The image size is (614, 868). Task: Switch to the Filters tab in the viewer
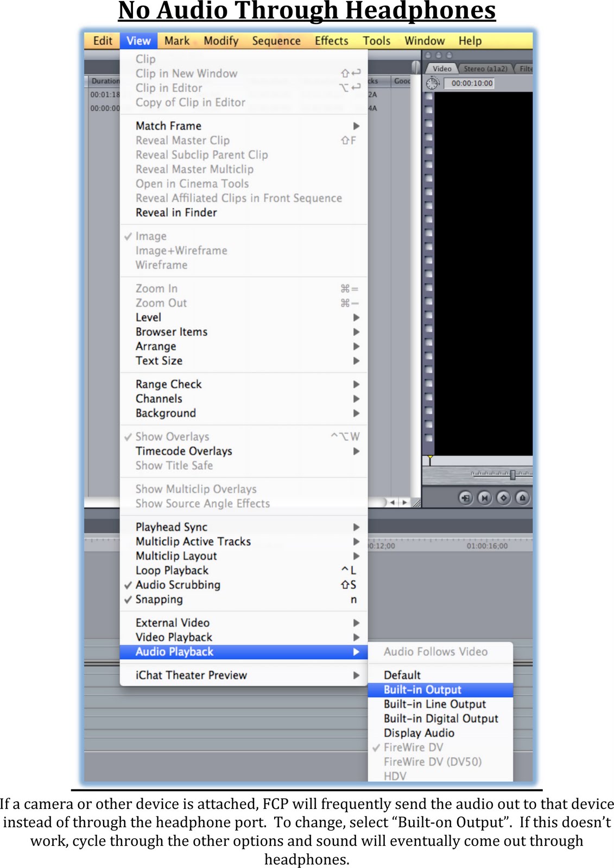point(524,69)
